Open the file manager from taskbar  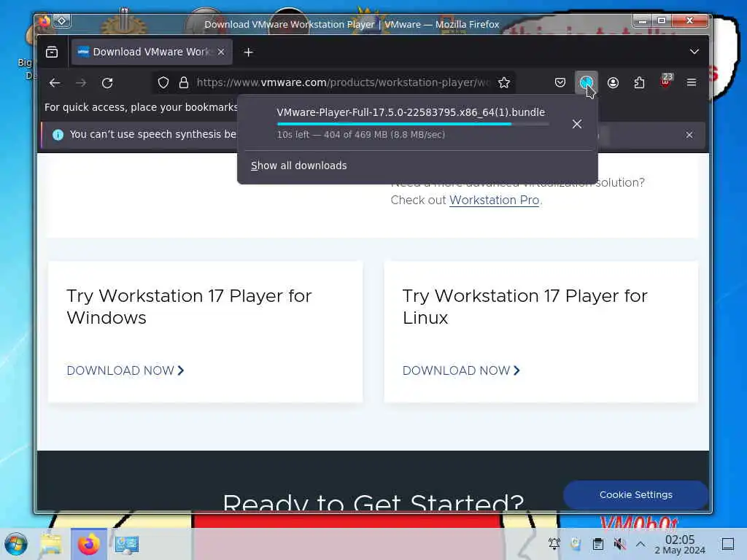coord(51,544)
